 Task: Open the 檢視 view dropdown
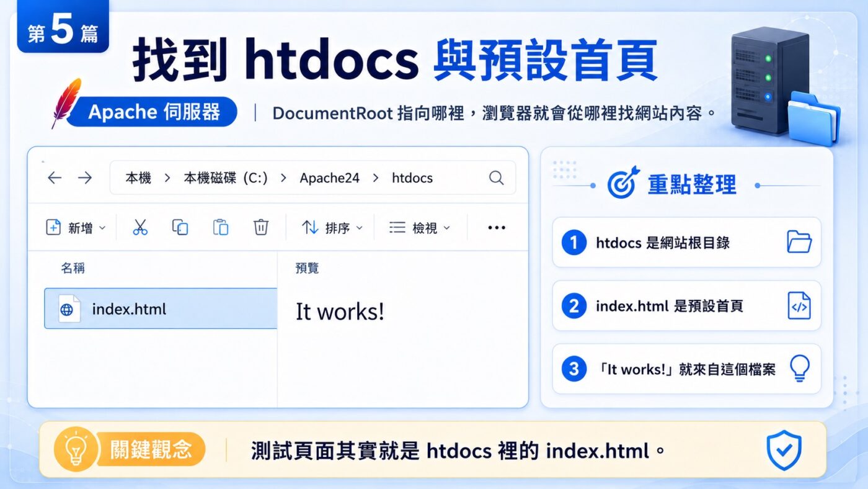420,228
